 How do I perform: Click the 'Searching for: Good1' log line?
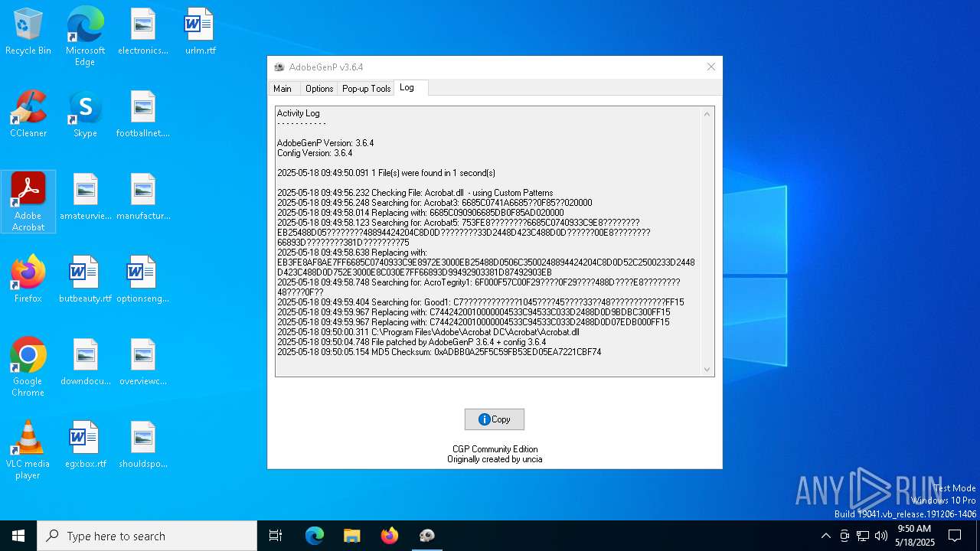point(480,302)
